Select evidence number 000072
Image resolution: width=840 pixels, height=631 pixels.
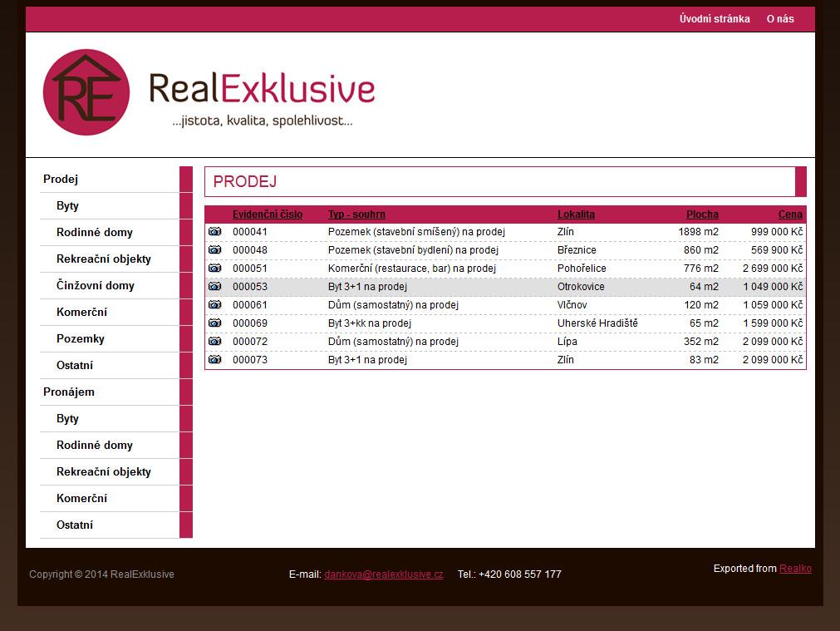tap(249, 341)
